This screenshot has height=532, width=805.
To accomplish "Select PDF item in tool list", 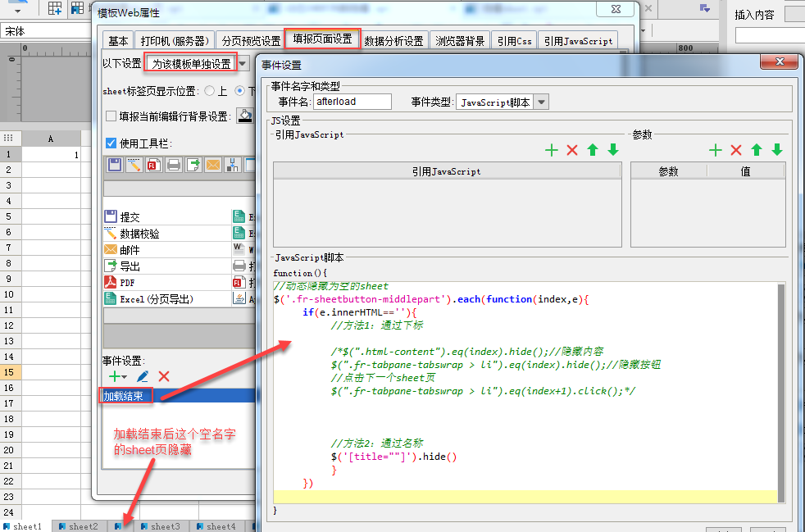I will click(166, 283).
